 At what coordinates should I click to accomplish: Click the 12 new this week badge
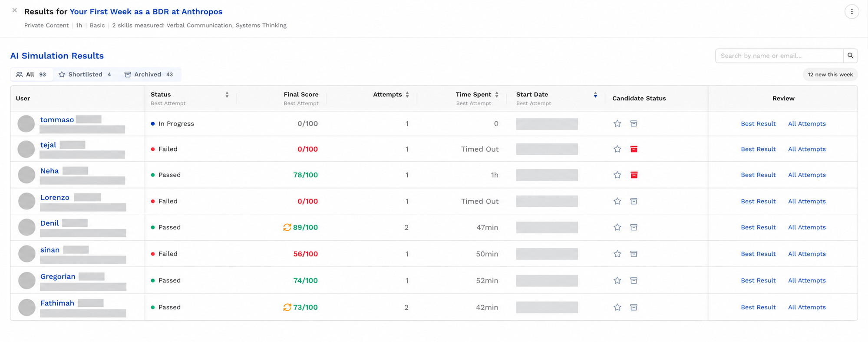pyautogui.click(x=830, y=74)
